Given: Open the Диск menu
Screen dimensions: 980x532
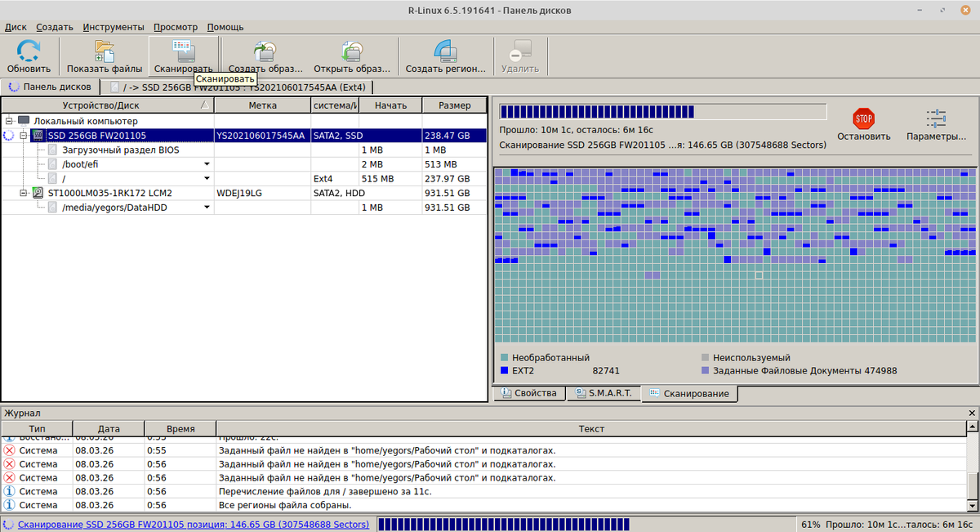Looking at the screenshot, I should tap(16, 27).
